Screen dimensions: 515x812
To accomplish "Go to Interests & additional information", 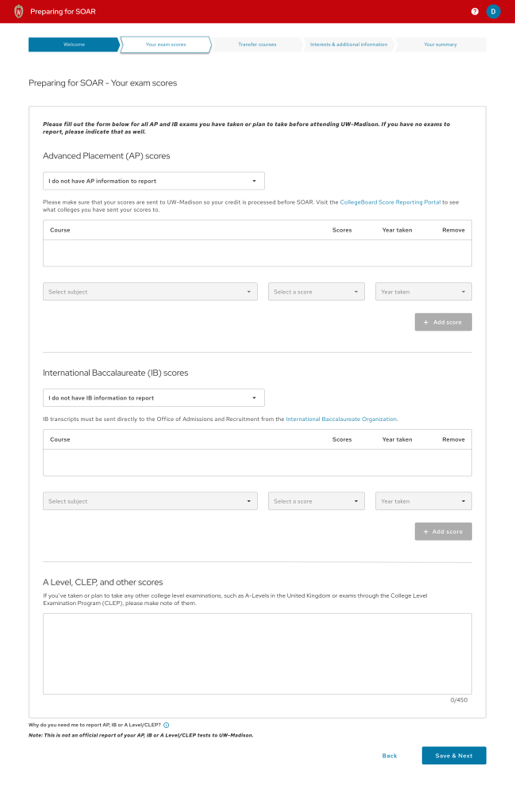I will pos(348,44).
